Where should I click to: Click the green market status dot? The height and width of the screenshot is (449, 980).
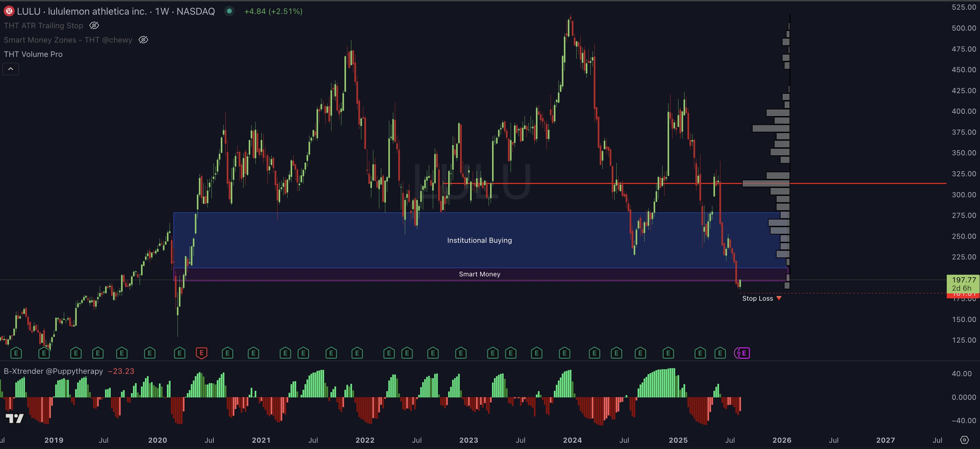(229, 11)
